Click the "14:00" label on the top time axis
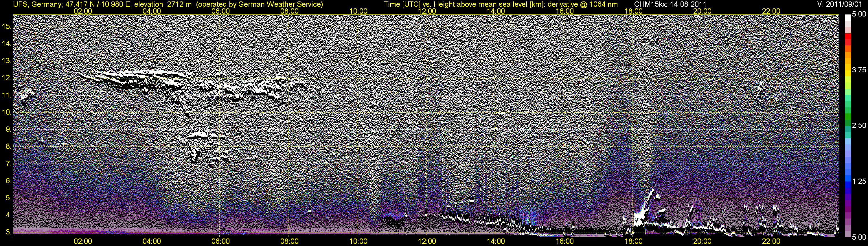The height and width of the screenshot is (246, 868). 496,11
